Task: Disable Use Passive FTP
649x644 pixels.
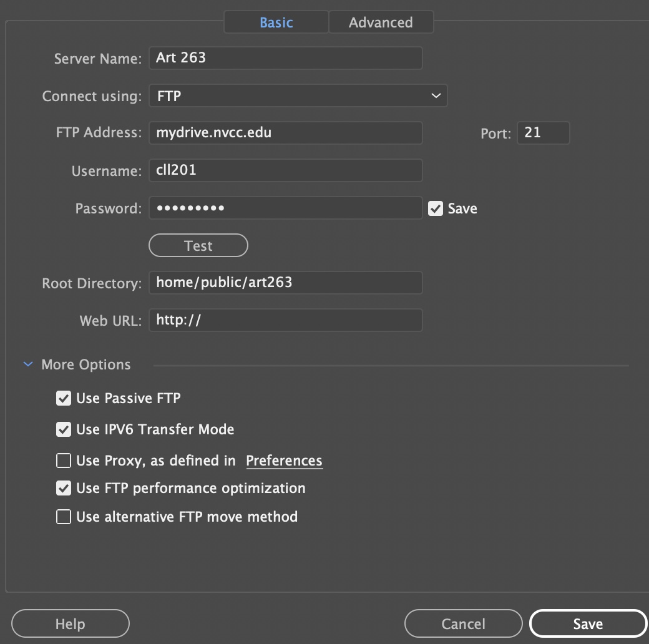Action: pyautogui.click(x=64, y=398)
